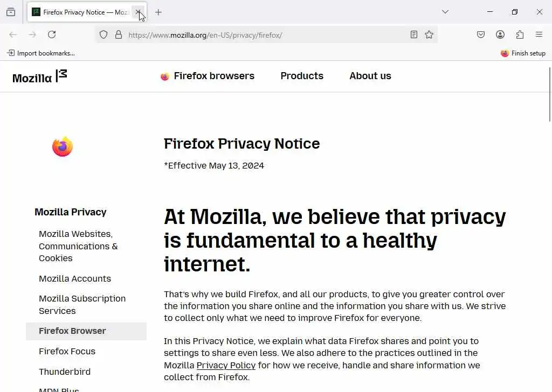Viewport: 552px width, 392px height.
Task: Open the Products navigation menu
Action: 302,76
